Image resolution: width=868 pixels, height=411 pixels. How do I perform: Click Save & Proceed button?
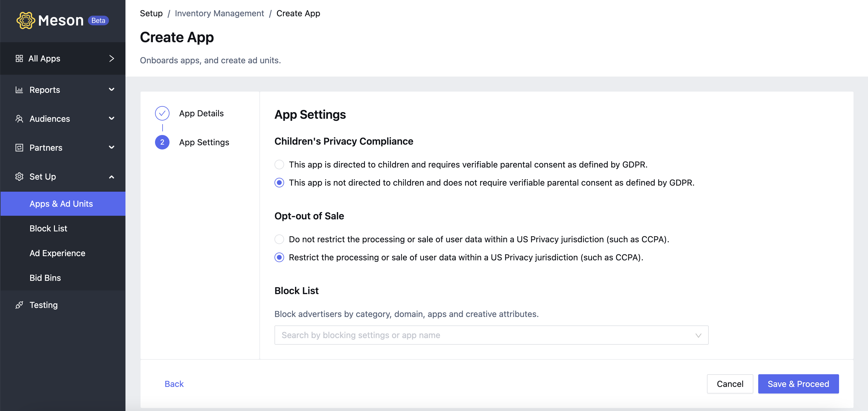coord(798,384)
